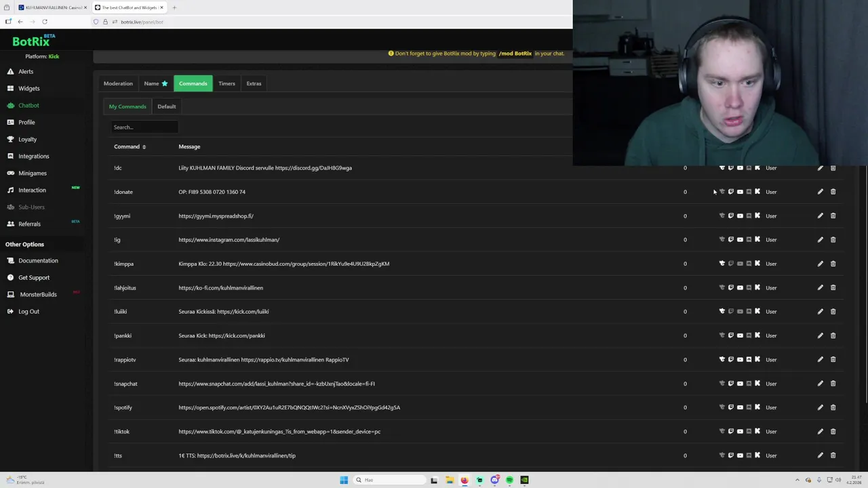Open a new browser tab

[174, 7]
